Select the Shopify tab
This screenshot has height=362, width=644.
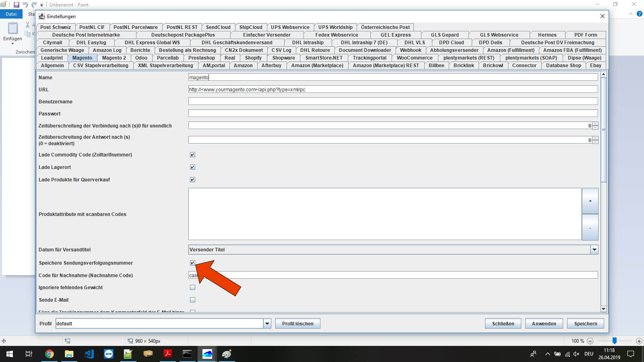[x=254, y=58]
